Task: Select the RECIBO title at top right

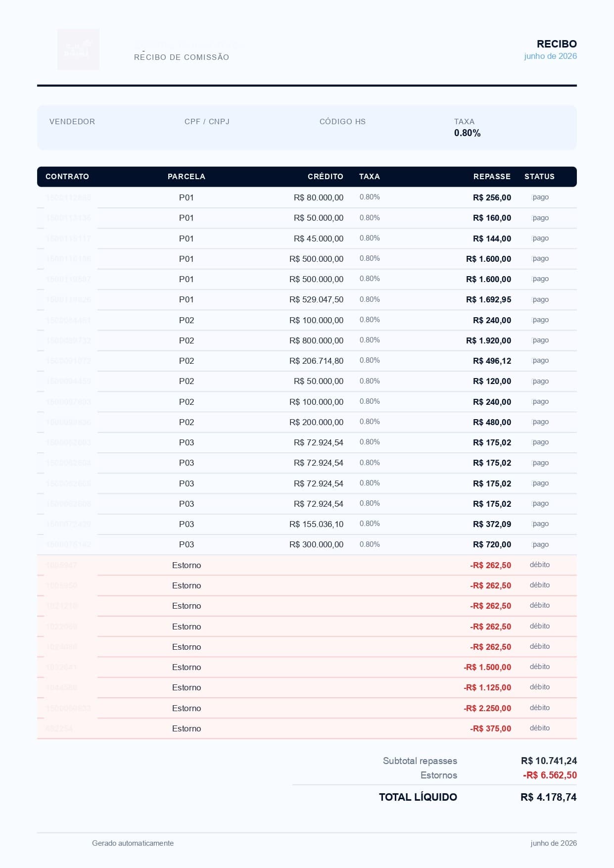Action: point(557,44)
